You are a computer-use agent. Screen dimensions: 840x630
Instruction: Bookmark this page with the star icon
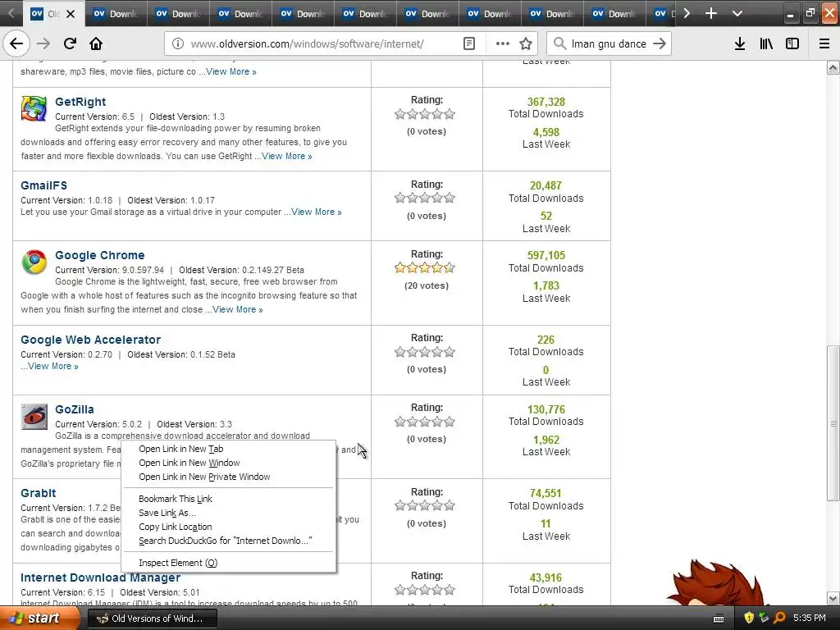[526, 43]
